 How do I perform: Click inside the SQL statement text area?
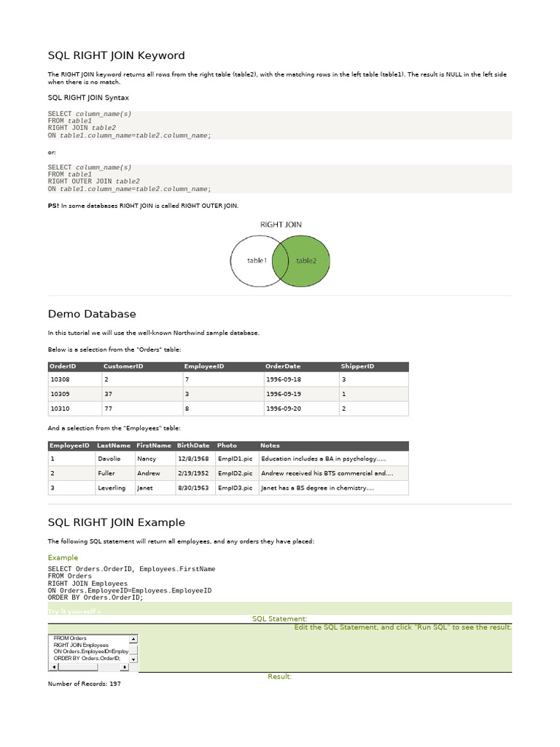pos(89,649)
